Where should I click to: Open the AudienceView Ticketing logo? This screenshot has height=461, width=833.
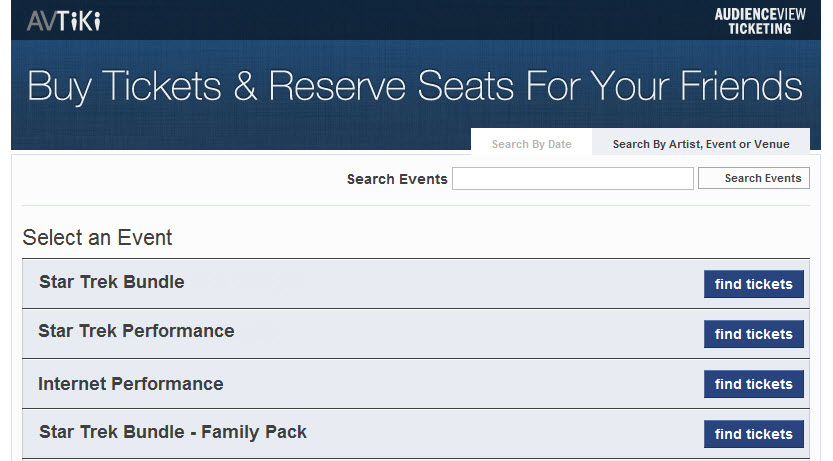pyautogui.click(x=760, y=21)
